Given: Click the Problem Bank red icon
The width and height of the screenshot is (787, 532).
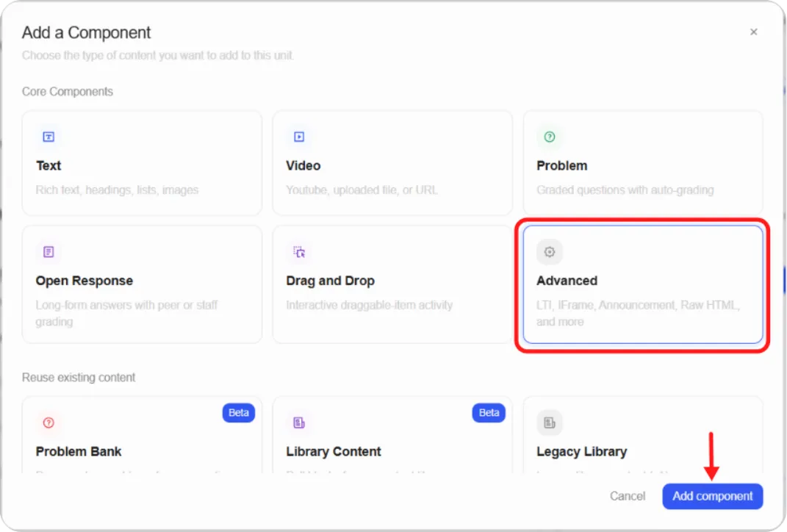Looking at the screenshot, I should click(x=48, y=423).
